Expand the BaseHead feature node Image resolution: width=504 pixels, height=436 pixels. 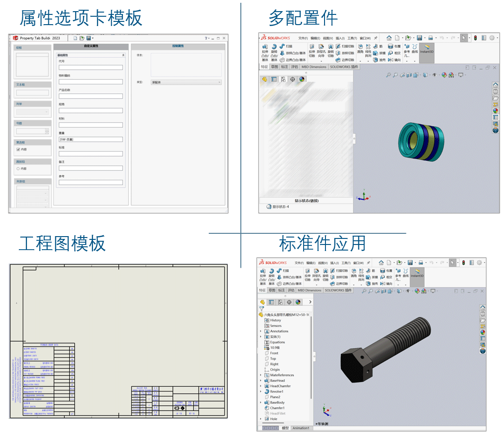coord(261,380)
